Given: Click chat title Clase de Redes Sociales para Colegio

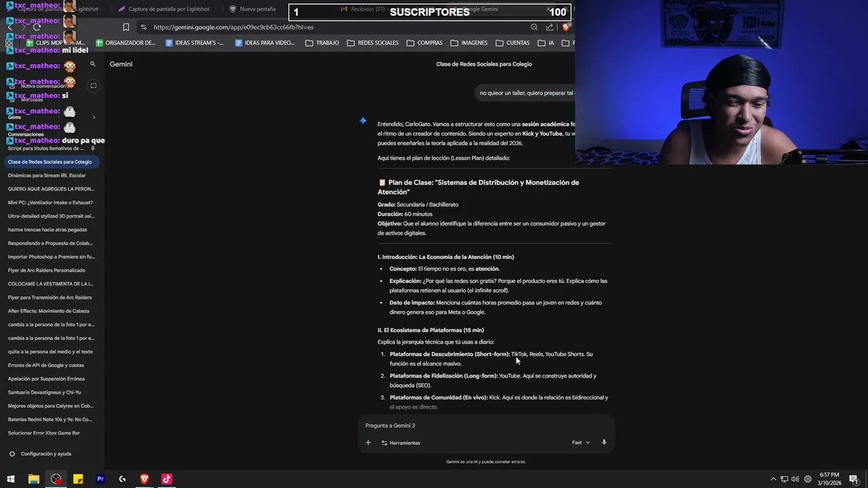Looking at the screenshot, I should (484, 64).
